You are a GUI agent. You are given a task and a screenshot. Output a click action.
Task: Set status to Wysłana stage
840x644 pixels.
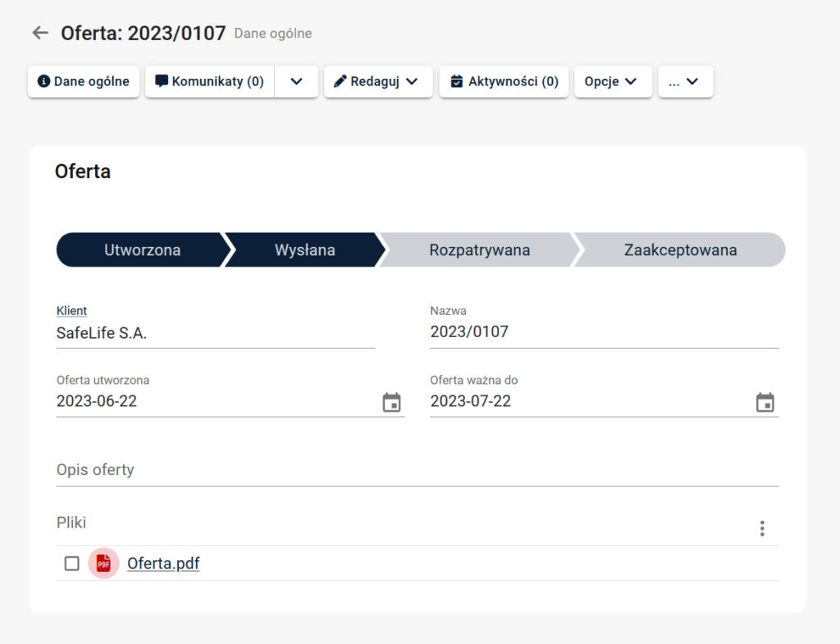(304, 250)
